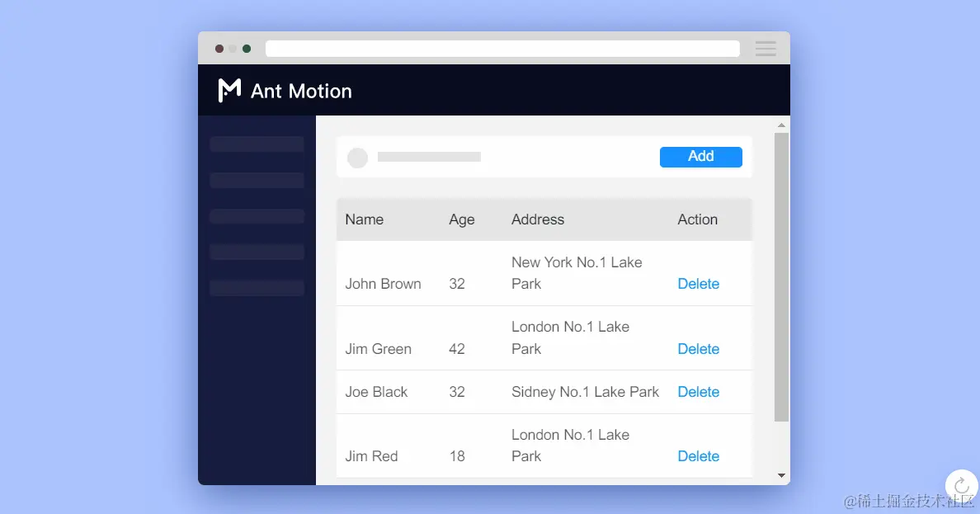Click the Name column header

tap(365, 219)
